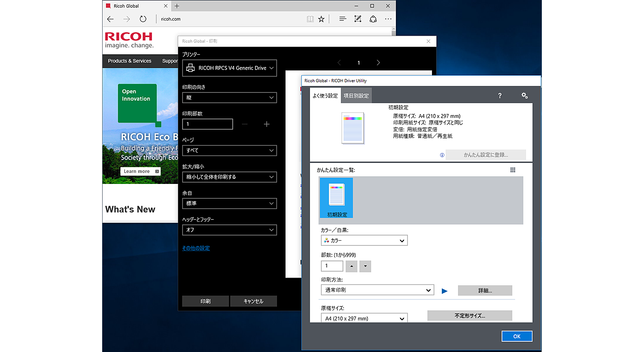Open the Make a Web Note icon
Viewport: 644px width, 352px height.
[358, 19]
